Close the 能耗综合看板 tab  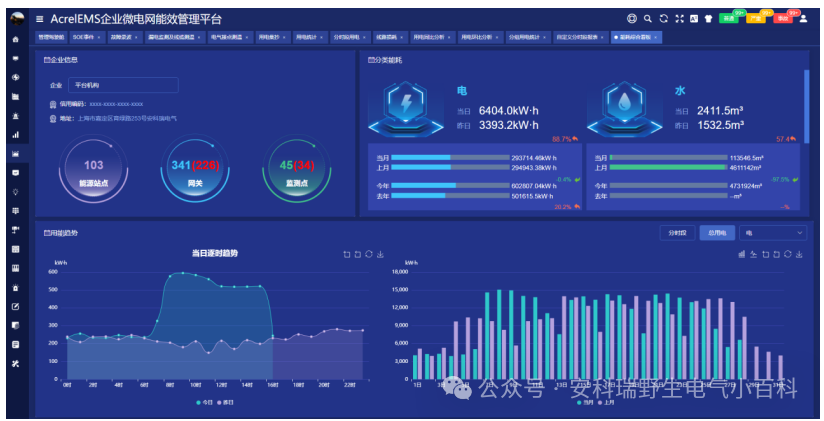pyautogui.click(x=656, y=37)
